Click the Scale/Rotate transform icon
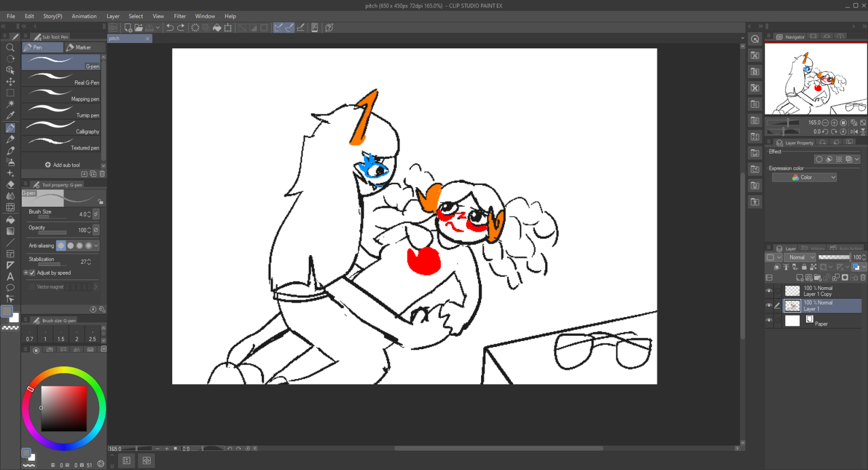This screenshot has height=470, width=868. tap(228, 27)
